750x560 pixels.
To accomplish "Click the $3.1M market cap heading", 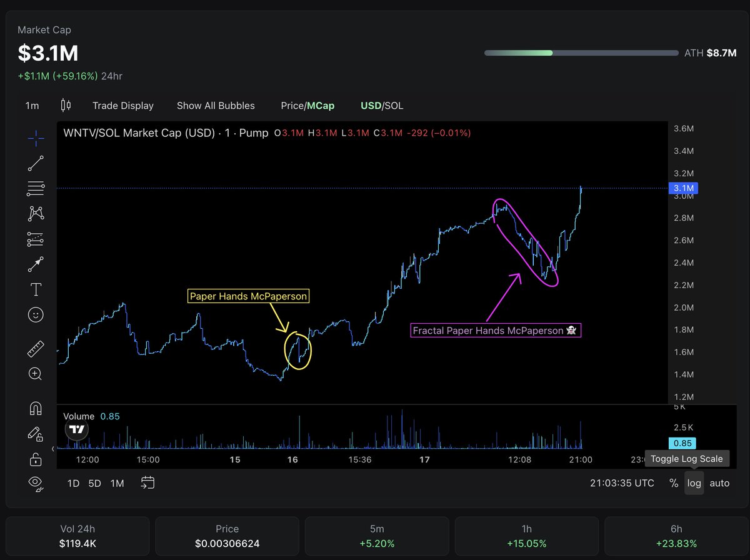I will [48, 54].
